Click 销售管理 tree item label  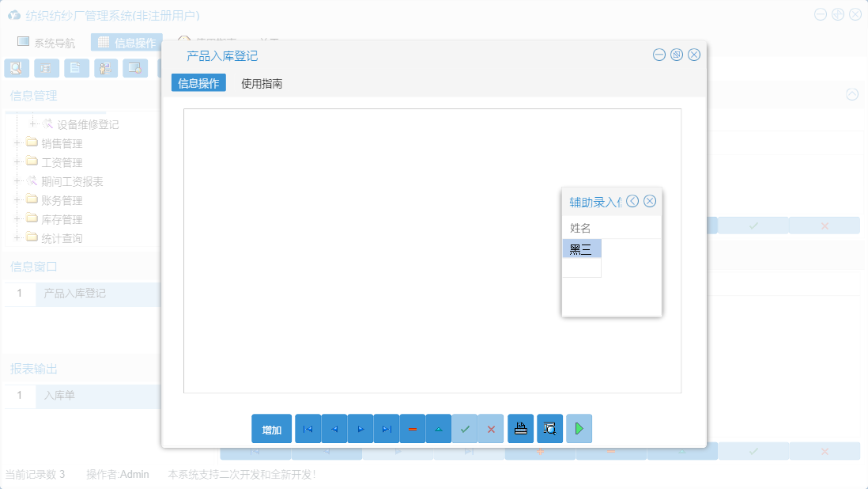click(62, 143)
